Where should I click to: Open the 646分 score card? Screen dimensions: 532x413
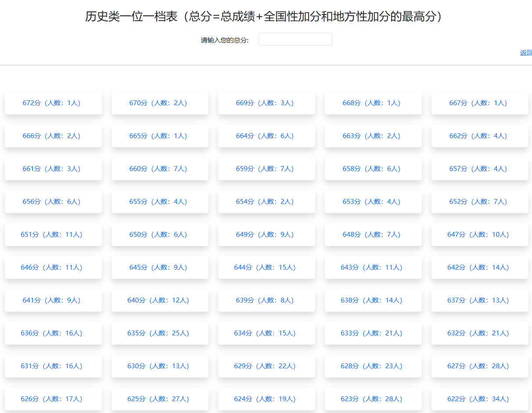coord(53,267)
